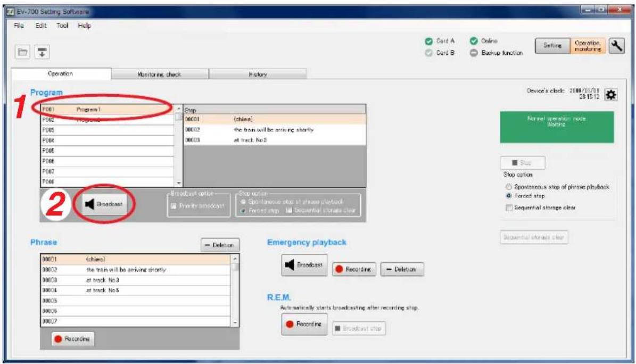This screenshot has height=364, width=636.
Task: Select phrase 00004 'at track No.5'
Action: (136, 290)
